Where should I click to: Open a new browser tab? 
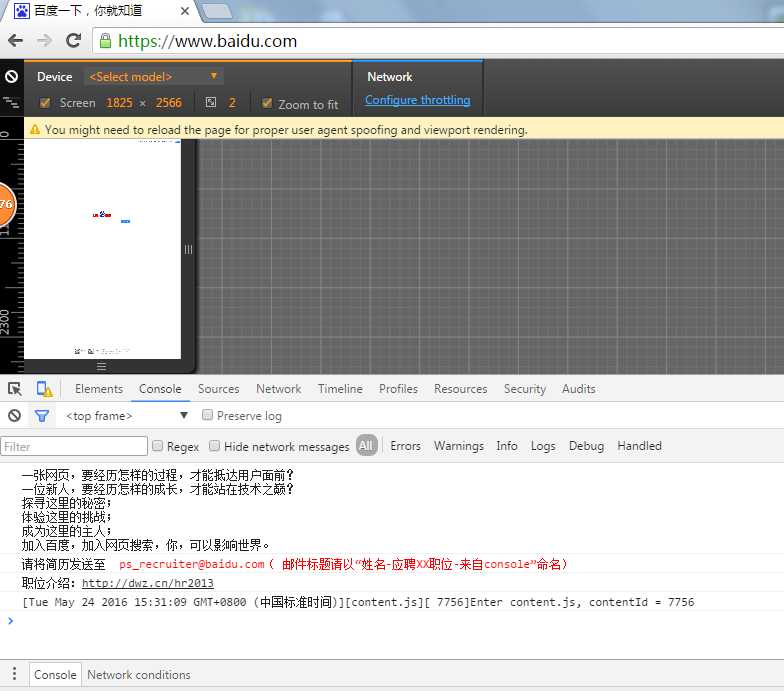click(x=218, y=11)
